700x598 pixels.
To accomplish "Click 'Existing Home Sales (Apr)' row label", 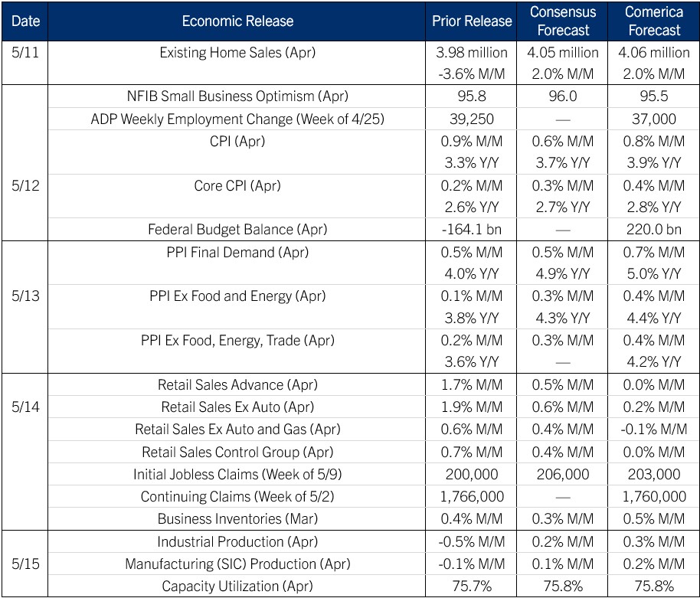I will pyautogui.click(x=237, y=53).
